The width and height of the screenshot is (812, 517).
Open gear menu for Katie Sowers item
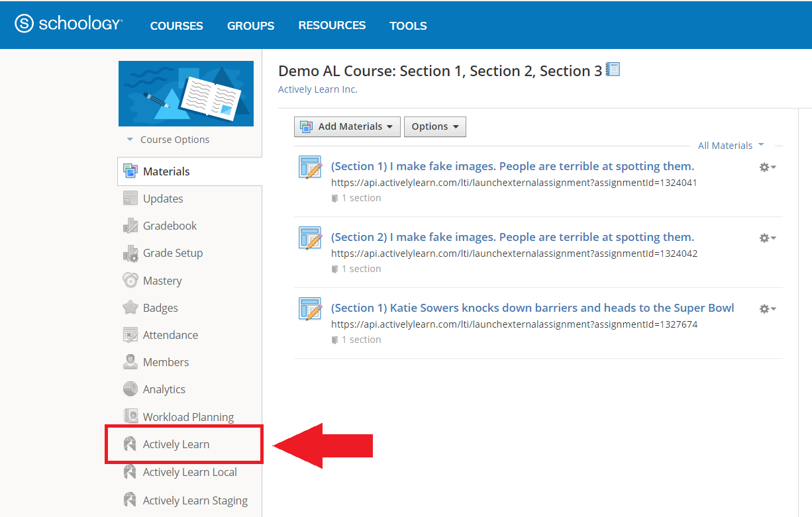[768, 309]
